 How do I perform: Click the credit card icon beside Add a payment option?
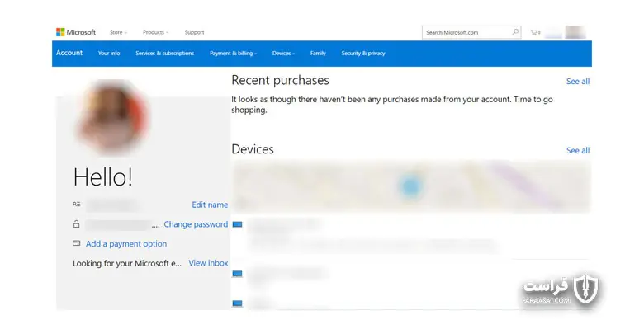(77, 243)
